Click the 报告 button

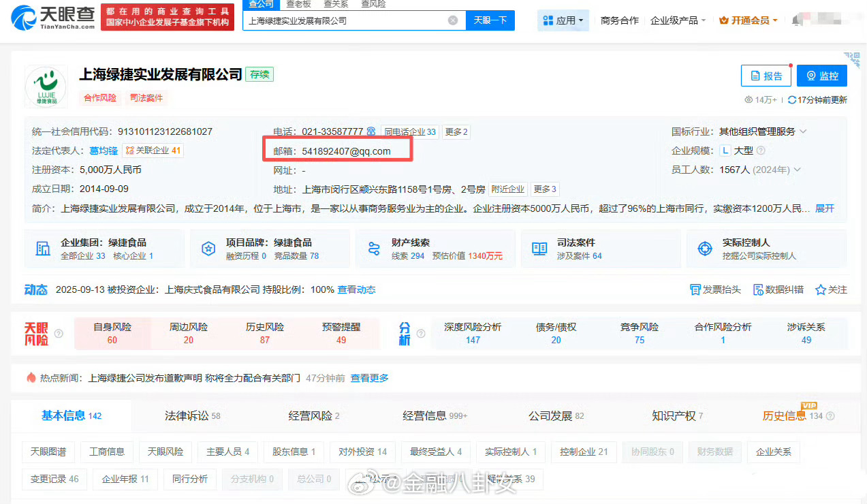pyautogui.click(x=766, y=76)
